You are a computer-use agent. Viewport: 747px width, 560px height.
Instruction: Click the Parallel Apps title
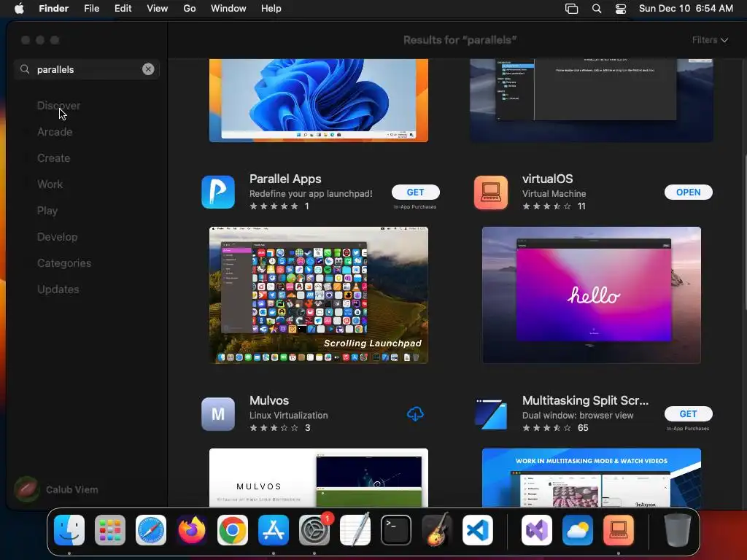point(285,179)
